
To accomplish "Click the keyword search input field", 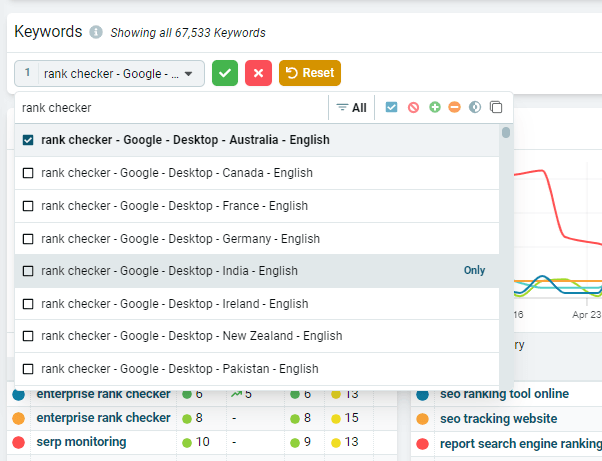I will point(172,108).
